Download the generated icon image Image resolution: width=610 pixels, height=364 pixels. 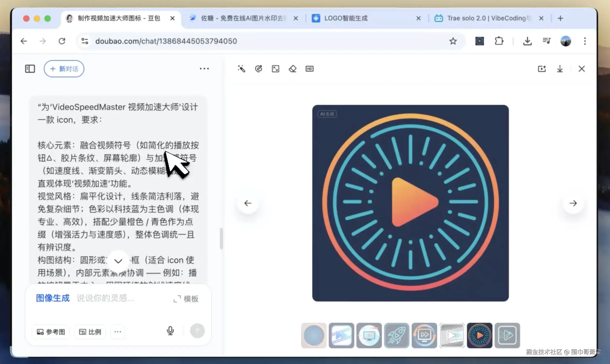[x=560, y=69]
